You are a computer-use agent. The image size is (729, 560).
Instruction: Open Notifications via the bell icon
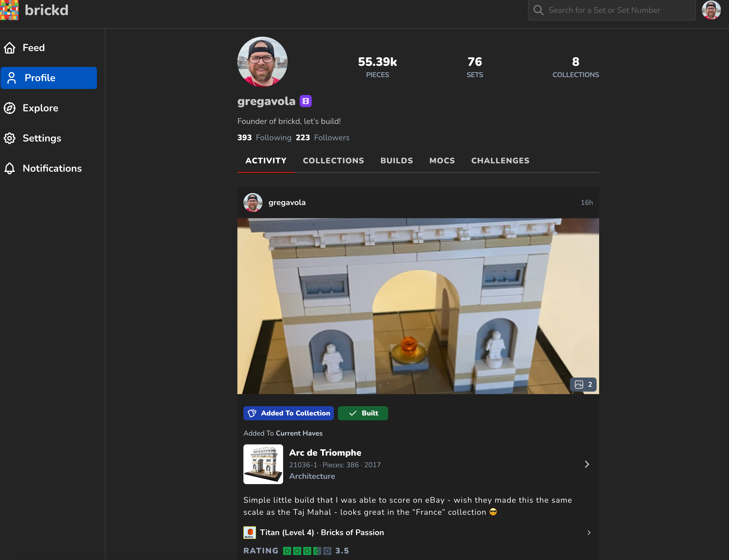(x=10, y=168)
